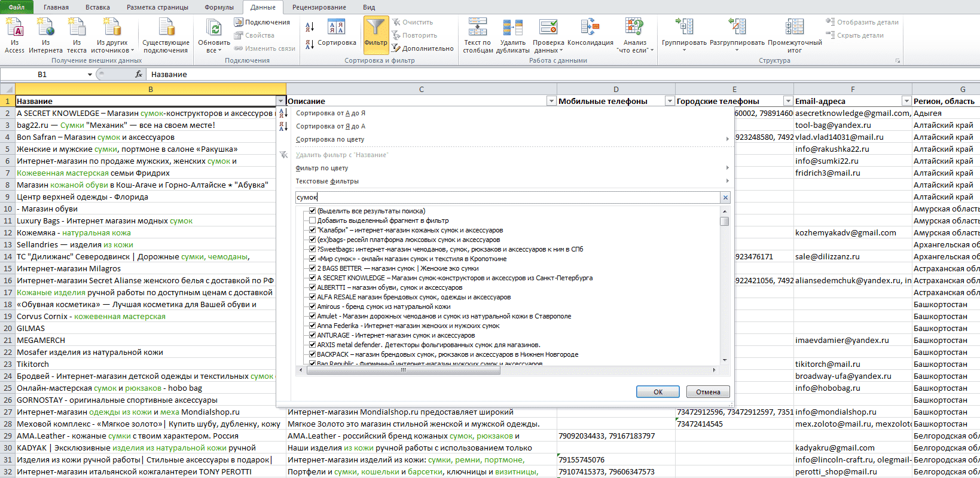Click the Очистить filter icon

pos(396,22)
